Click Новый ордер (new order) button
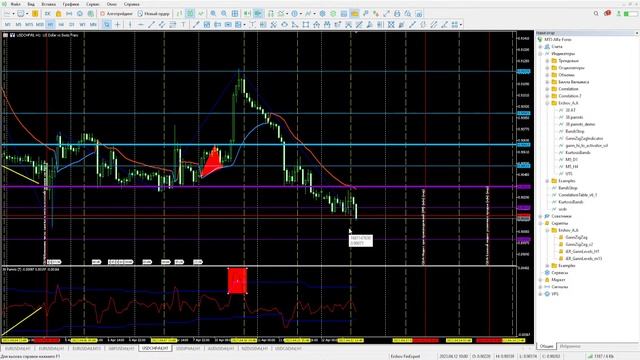Viewport: 640px width, 360px height. point(153,13)
